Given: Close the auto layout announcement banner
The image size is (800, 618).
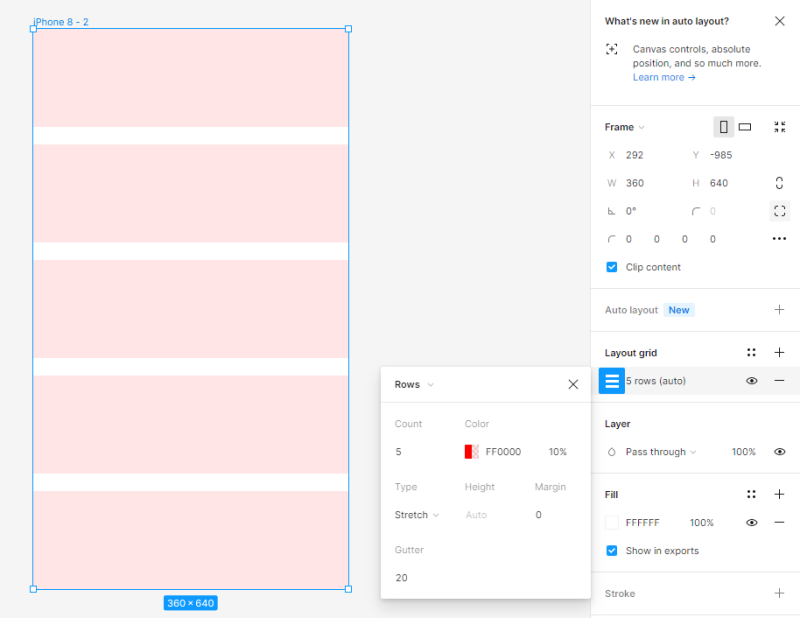Looking at the screenshot, I should click(x=779, y=21).
